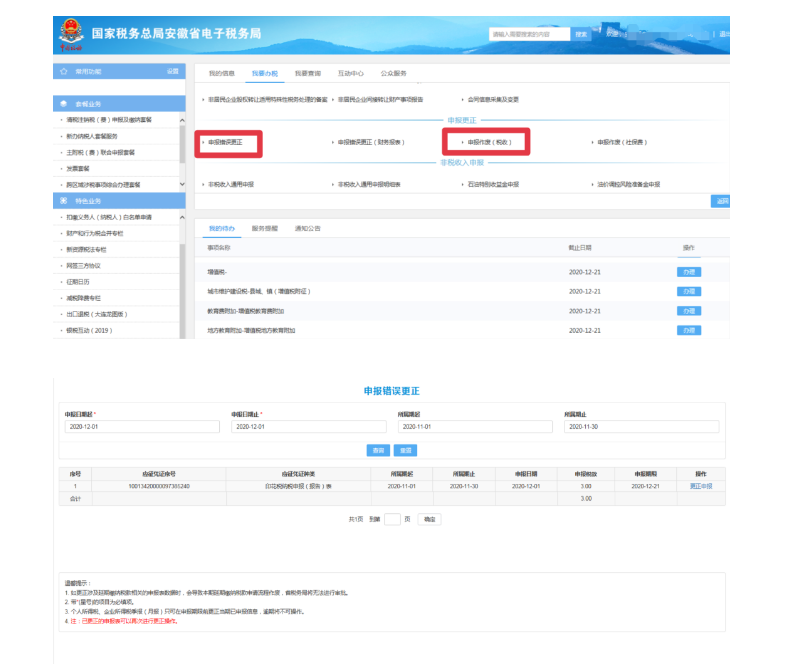
Task: Click the page number input box
Action: coord(393,519)
